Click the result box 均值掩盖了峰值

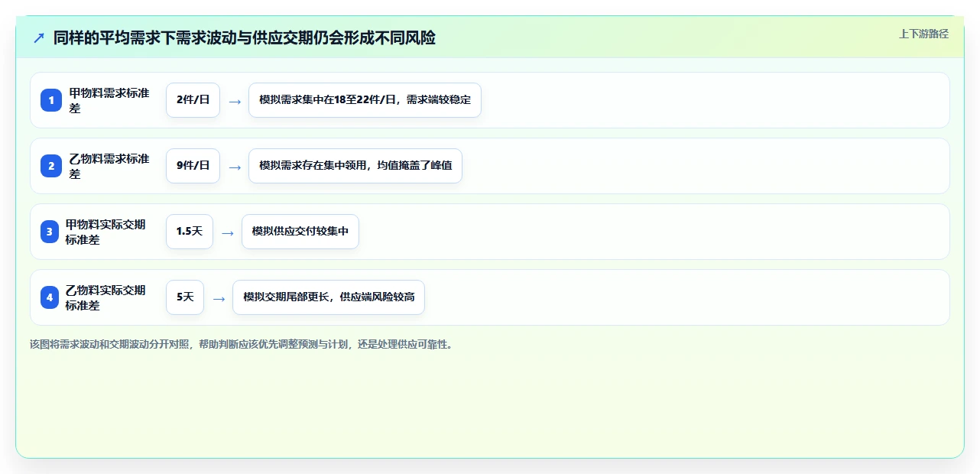click(x=355, y=166)
